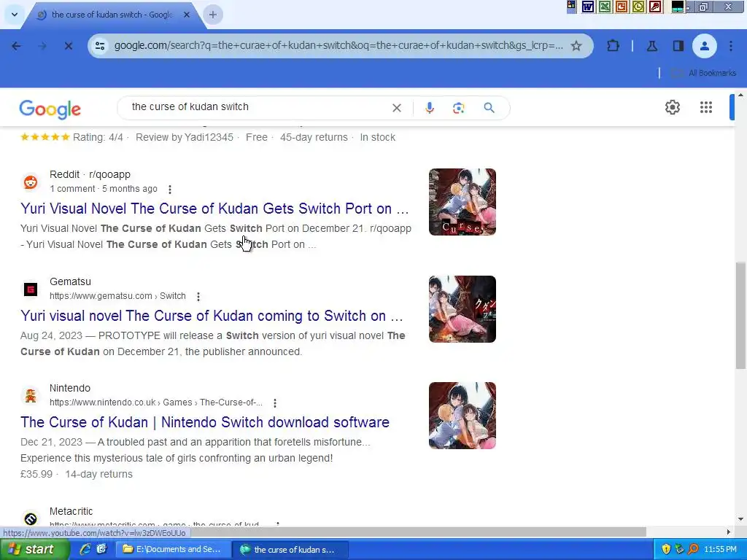Open the Google apps grid
This screenshot has height=560, width=747.
(x=706, y=107)
